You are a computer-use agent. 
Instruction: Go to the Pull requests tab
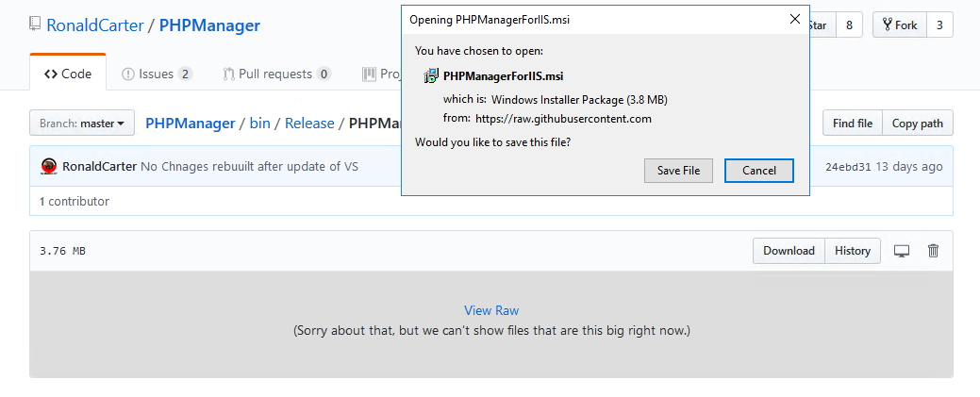pyautogui.click(x=277, y=74)
